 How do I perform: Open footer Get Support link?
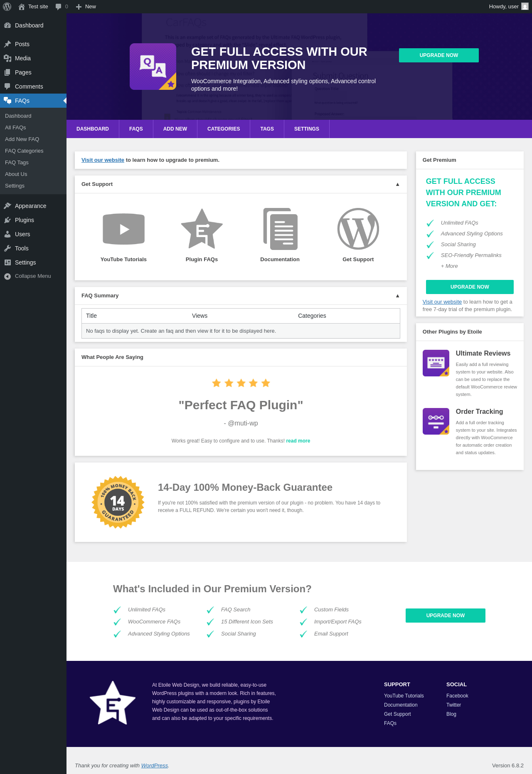[x=397, y=714]
